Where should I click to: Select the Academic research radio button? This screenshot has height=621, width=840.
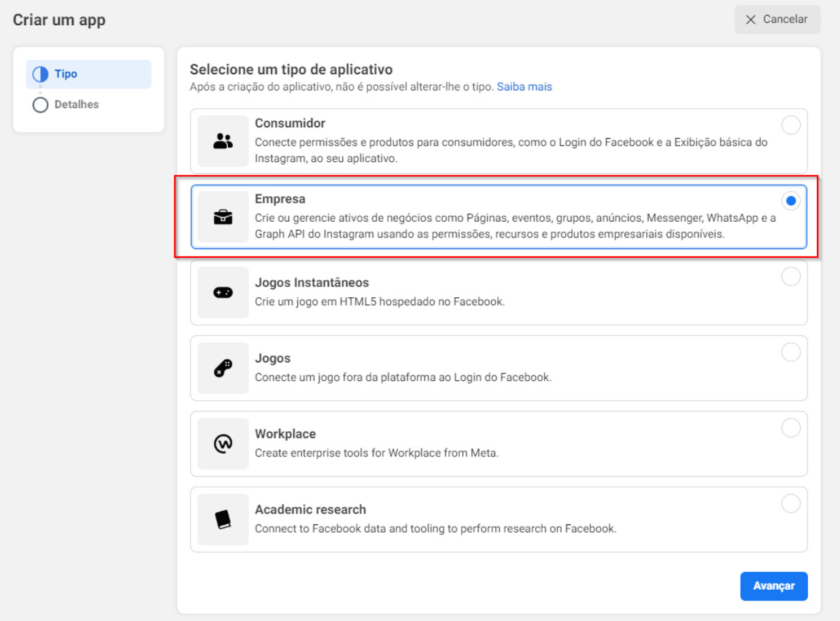pos(791,503)
